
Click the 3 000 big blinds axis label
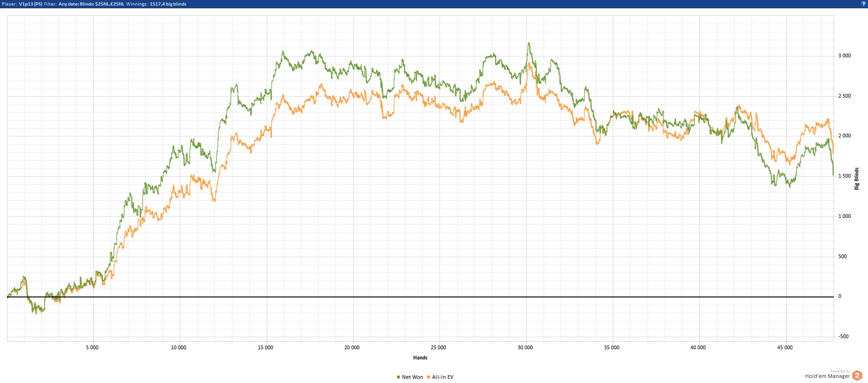(844, 56)
